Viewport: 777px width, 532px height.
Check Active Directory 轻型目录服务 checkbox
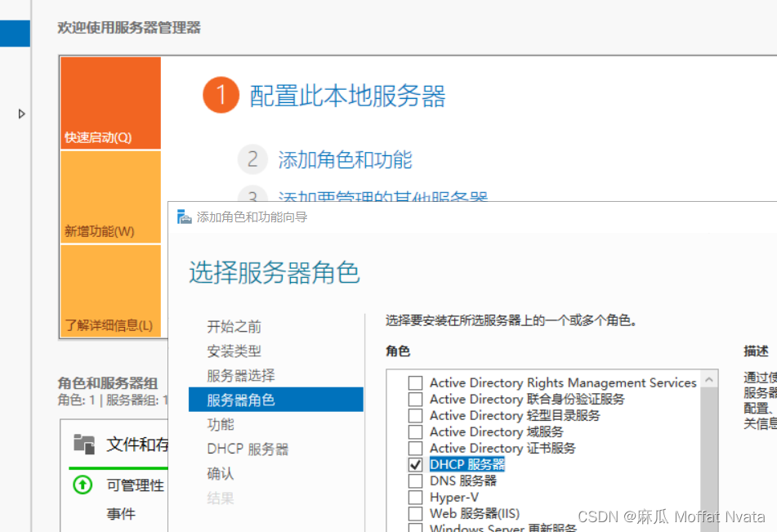[x=415, y=415]
